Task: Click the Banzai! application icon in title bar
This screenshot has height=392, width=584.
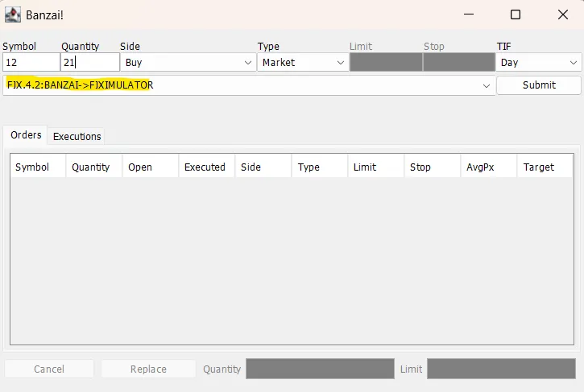Action: click(x=12, y=14)
